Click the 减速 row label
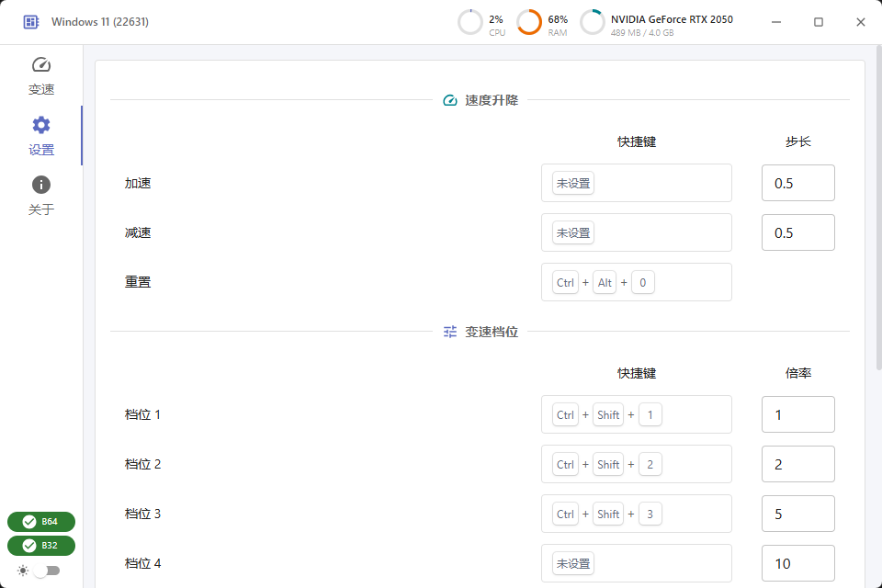Screen dimensions: 882x588 click(138, 233)
